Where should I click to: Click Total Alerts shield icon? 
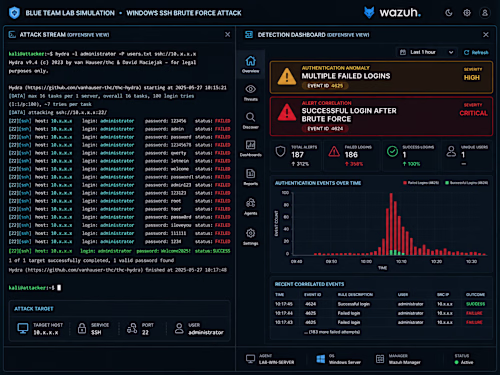[x=281, y=152]
